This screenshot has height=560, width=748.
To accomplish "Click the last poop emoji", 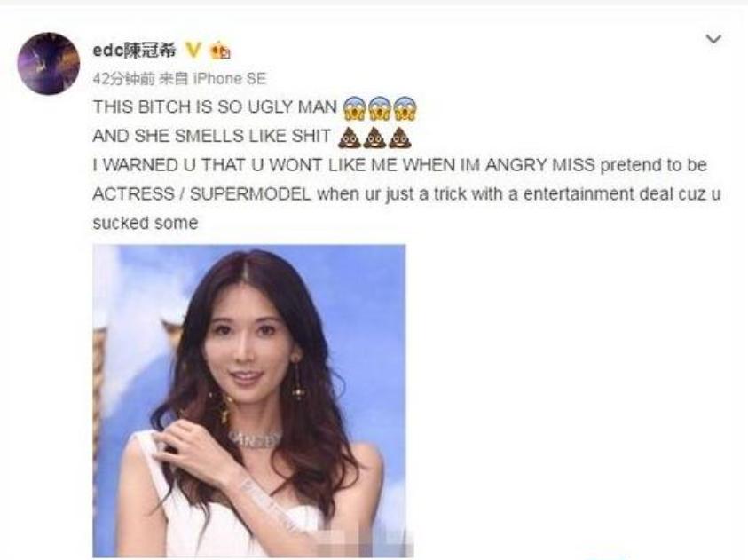I will (x=400, y=138).
